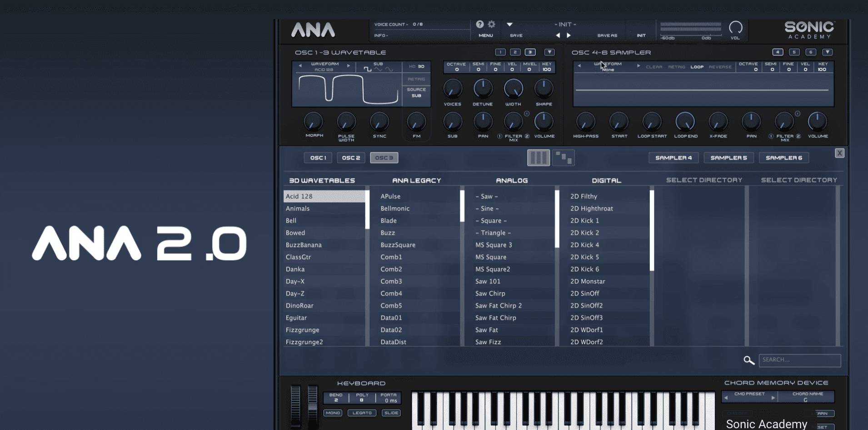The width and height of the screenshot is (868, 430).
Task: Select the square sub waveform icon
Action: pos(367,70)
